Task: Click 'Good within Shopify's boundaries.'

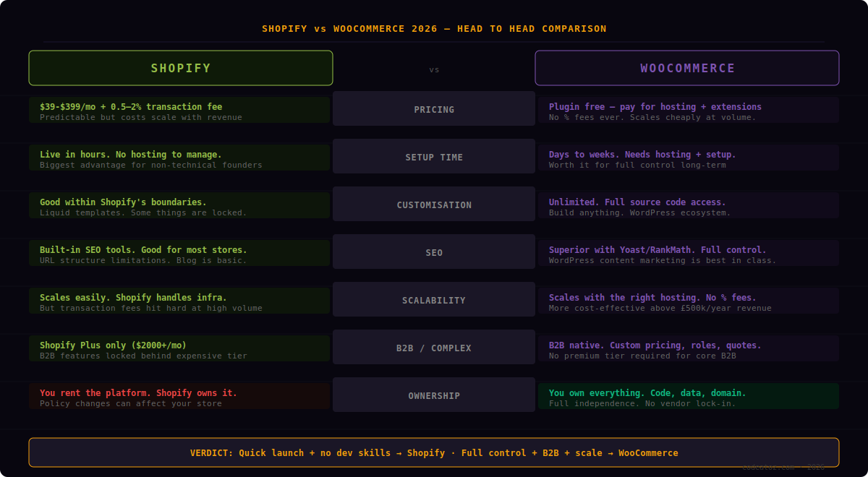Action: [123, 202]
